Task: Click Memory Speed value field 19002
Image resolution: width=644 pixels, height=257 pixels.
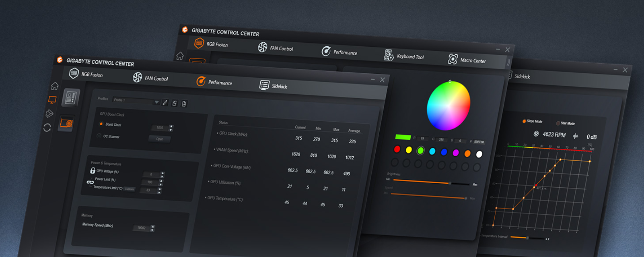Action: coord(142,228)
